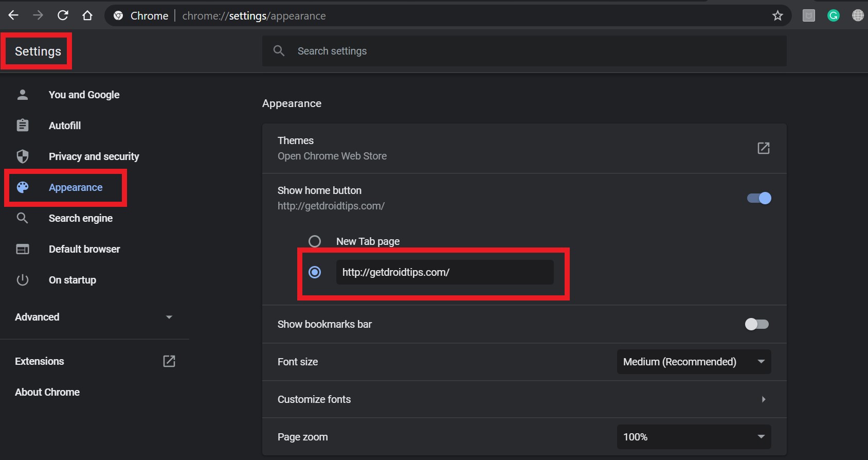Open Privacy and security settings section
This screenshot has height=460, width=868.
pyautogui.click(x=94, y=156)
